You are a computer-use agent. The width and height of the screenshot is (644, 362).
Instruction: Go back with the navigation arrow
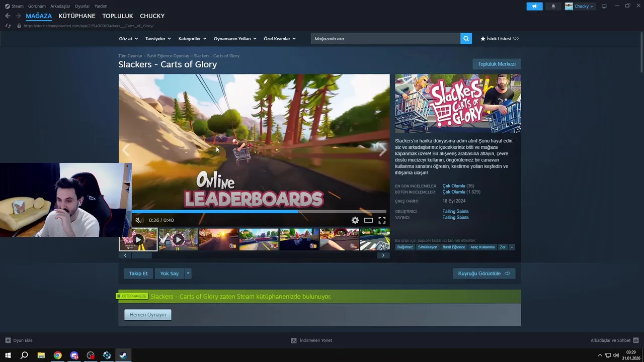[x=8, y=16]
